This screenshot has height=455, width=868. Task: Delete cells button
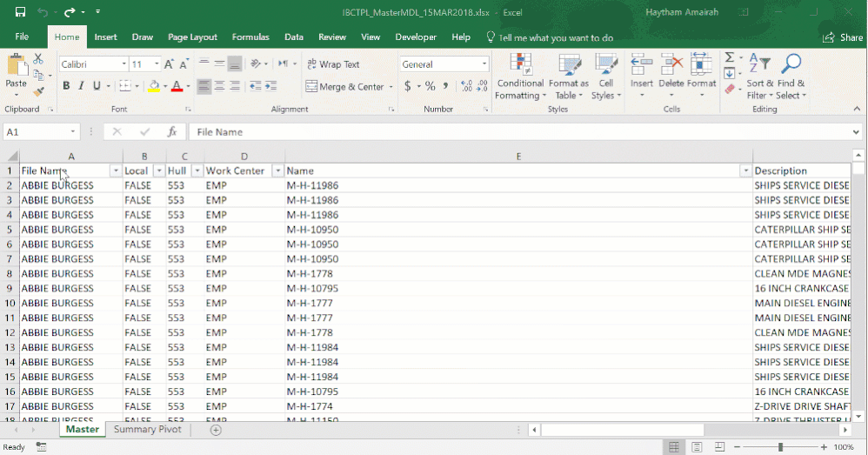(671, 77)
